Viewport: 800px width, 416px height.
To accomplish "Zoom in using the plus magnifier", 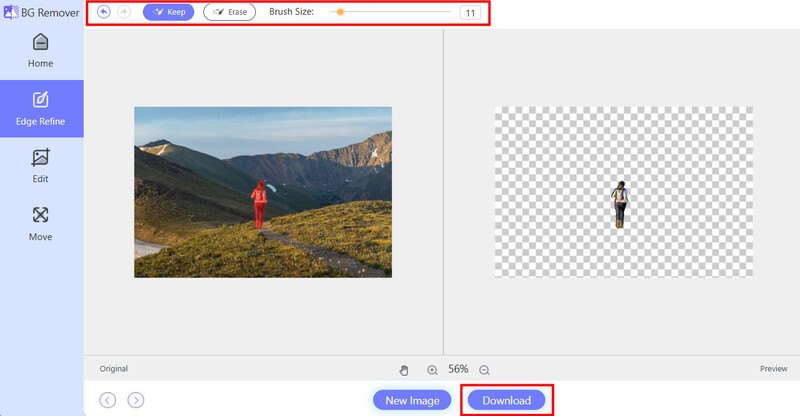I will pyautogui.click(x=432, y=370).
